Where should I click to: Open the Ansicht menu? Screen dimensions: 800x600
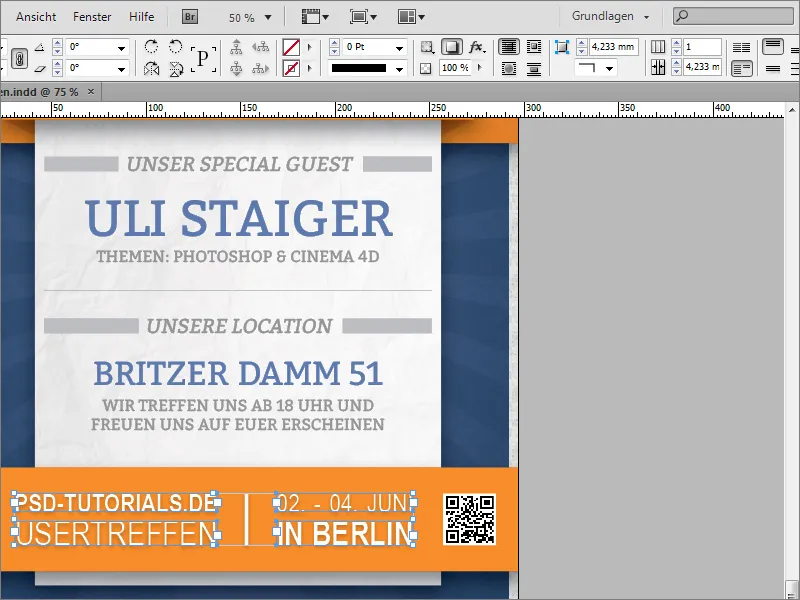[x=36, y=17]
